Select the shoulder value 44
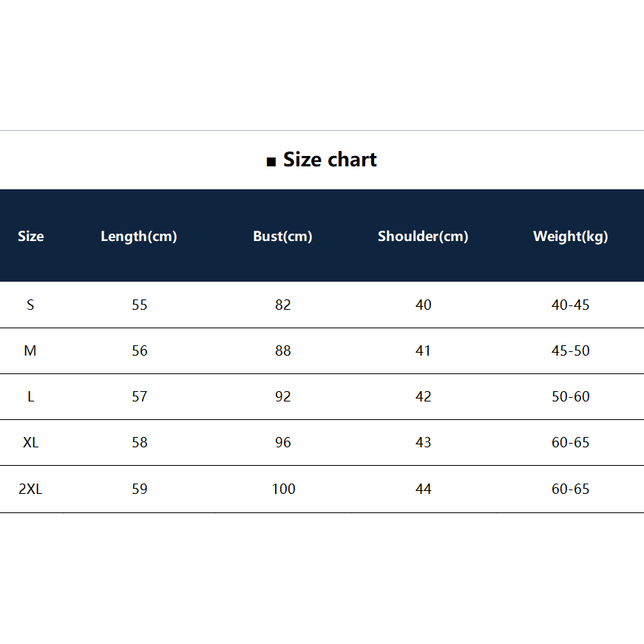644x644 pixels. pos(424,489)
